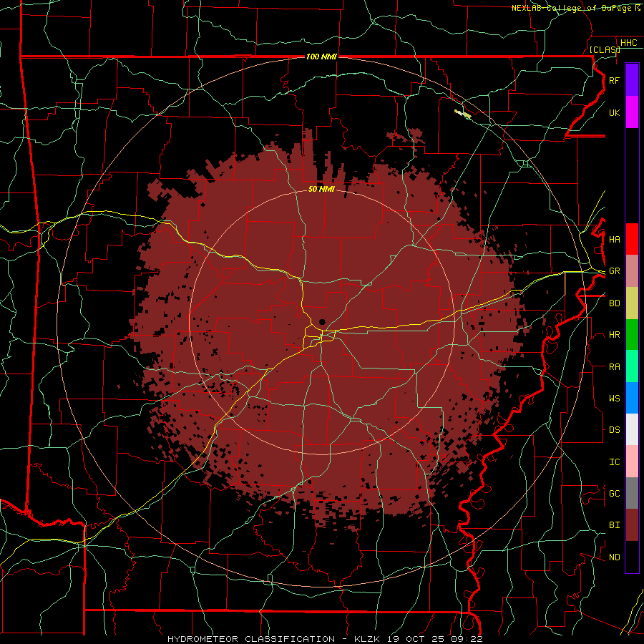The image size is (644, 644).
Task: Click the GR pinkish legend swatch
Action: 632,271
